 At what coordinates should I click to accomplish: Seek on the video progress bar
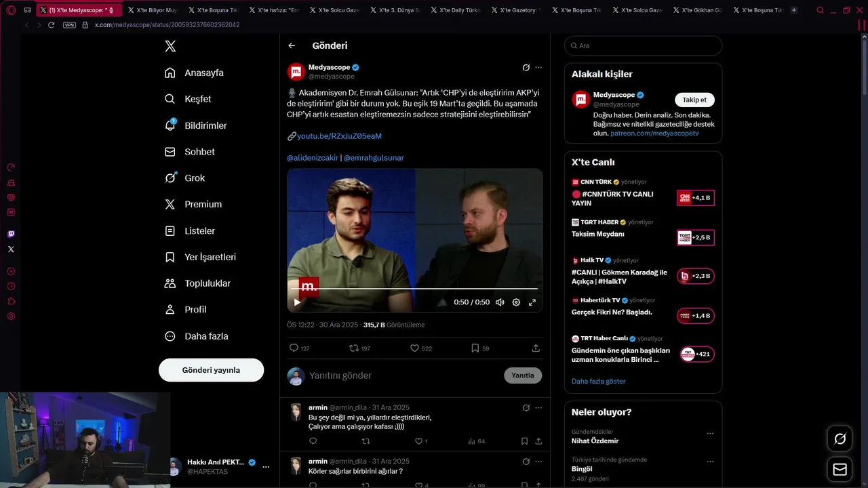414,288
